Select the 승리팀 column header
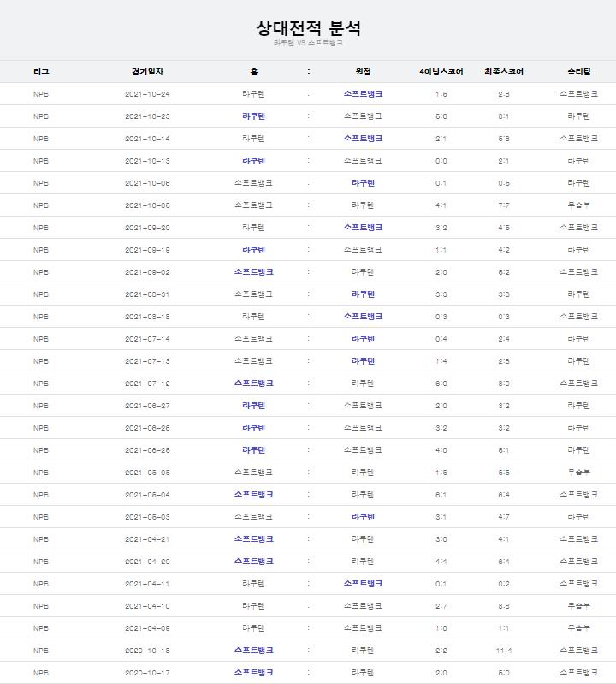 click(x=579, y=72)
